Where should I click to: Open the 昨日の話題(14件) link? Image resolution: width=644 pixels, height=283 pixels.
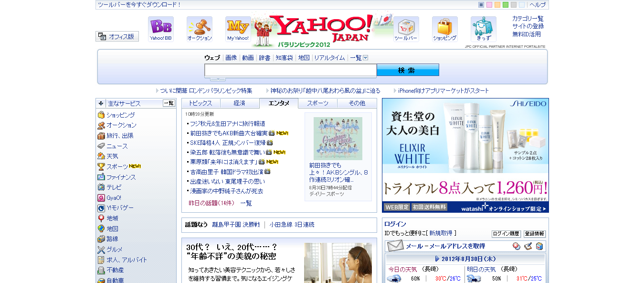tap(211, 203)
